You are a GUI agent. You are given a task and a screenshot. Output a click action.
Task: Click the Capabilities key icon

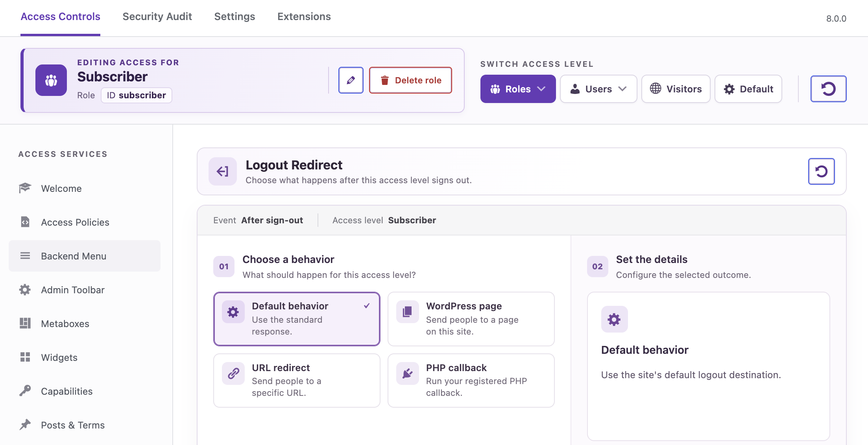coord(25,391)
